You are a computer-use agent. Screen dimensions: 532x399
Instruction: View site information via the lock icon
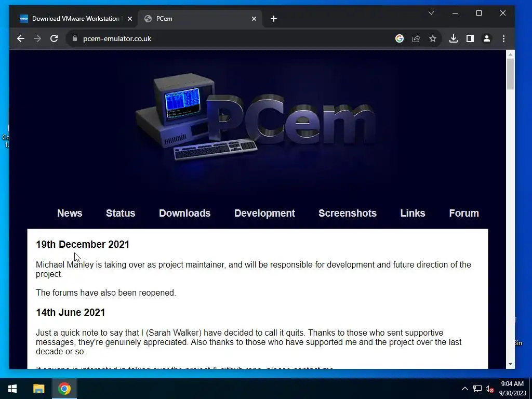click(x=75, y=38)
